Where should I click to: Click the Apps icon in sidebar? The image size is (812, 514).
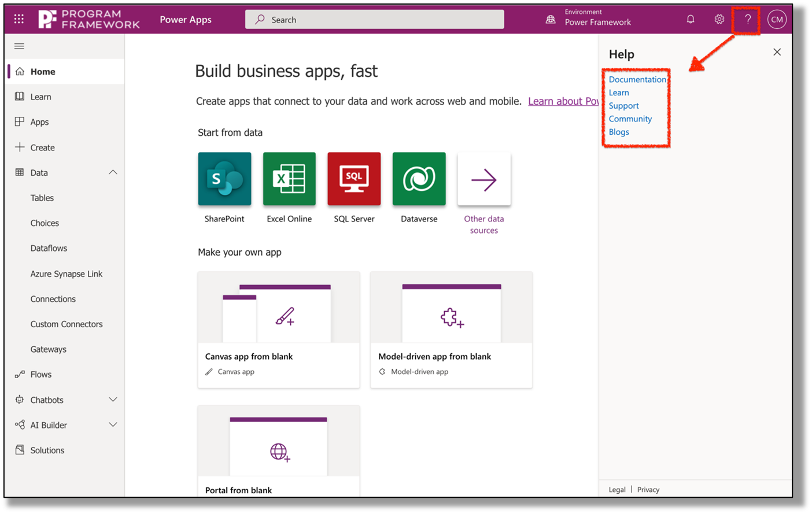(x=20, y=121)
